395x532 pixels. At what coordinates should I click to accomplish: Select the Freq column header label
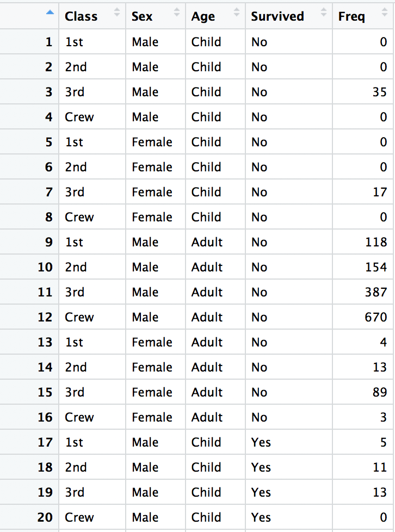point(351,16)
